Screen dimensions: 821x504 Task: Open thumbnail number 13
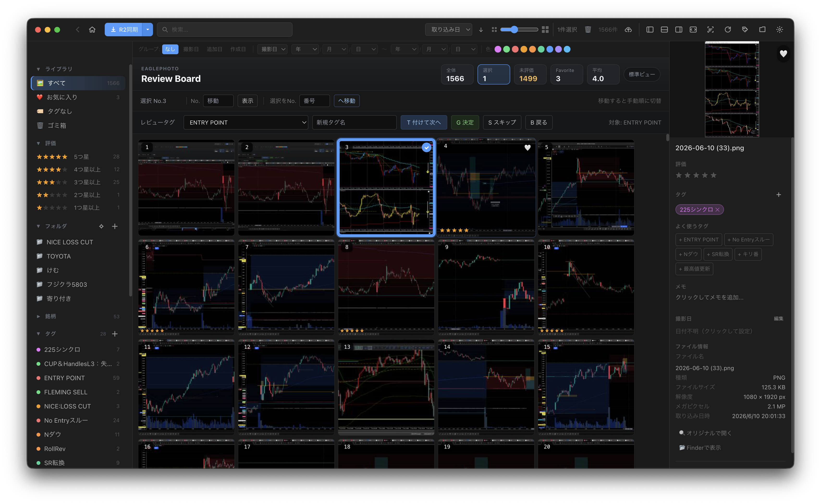[386, 387]
